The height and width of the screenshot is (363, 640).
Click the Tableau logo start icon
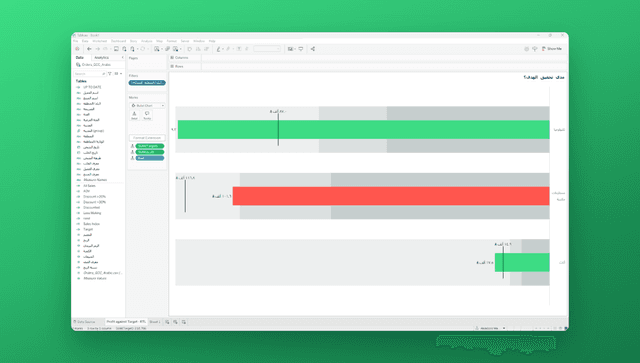click(x=78, y=49)
